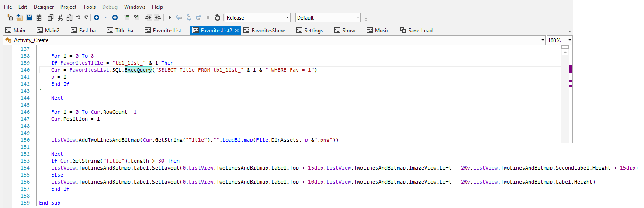Navigate forward with blue right arrow
644x208 pixels.
[x=114, y=18]
